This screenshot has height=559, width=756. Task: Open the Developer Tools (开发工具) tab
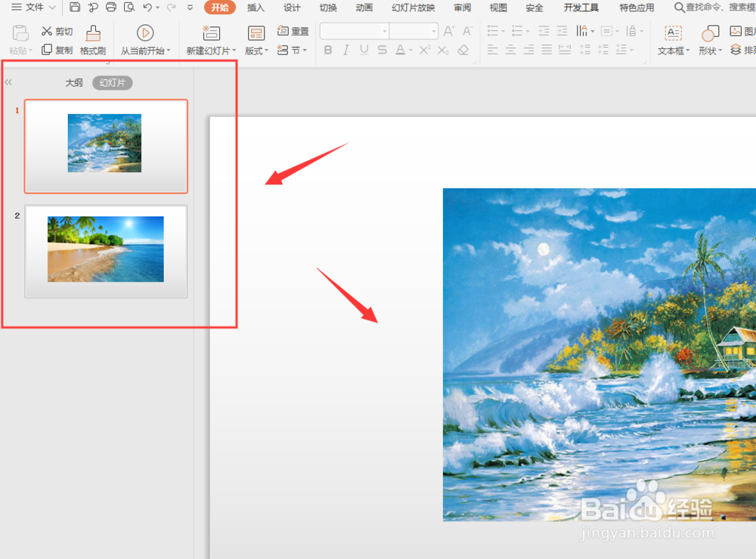point(581,8)
